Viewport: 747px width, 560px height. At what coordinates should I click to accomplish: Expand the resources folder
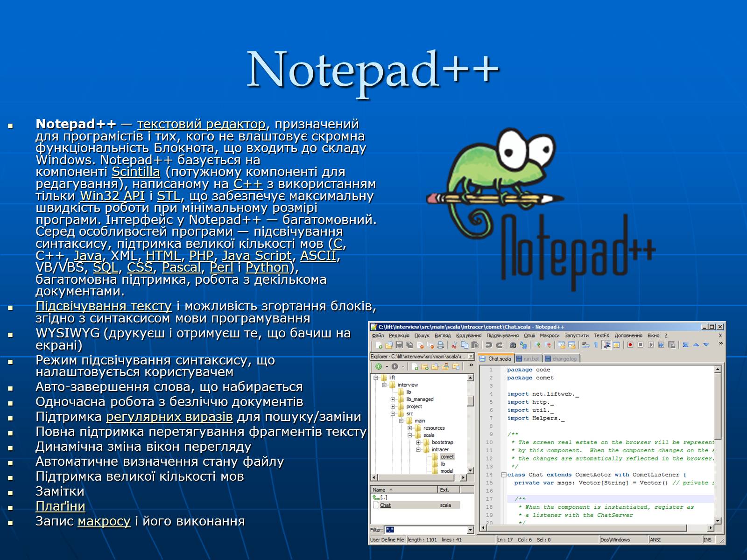click(x=410, y=428)
